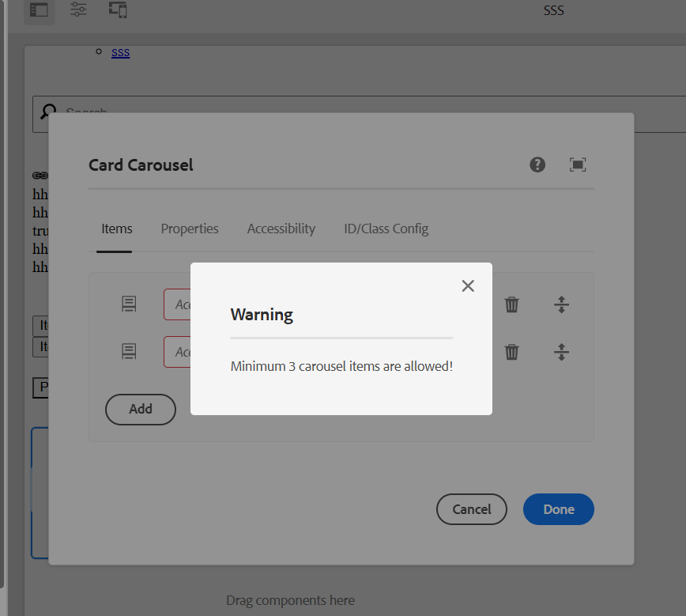686x616 pixels.
Task: Open the Properties tab
Action: [190, 229]
